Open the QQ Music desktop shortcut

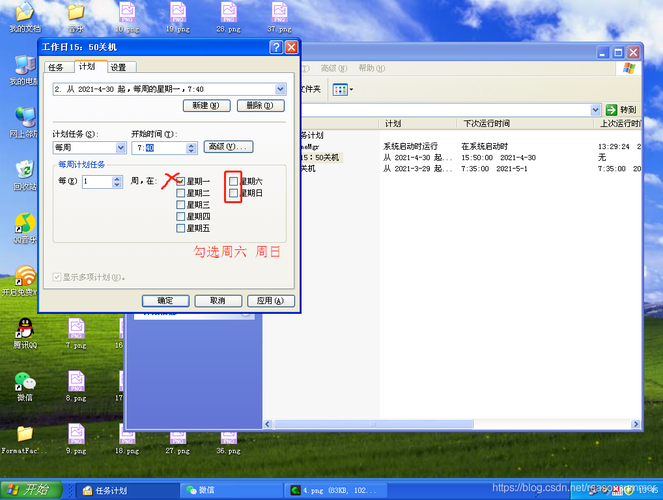24,224
